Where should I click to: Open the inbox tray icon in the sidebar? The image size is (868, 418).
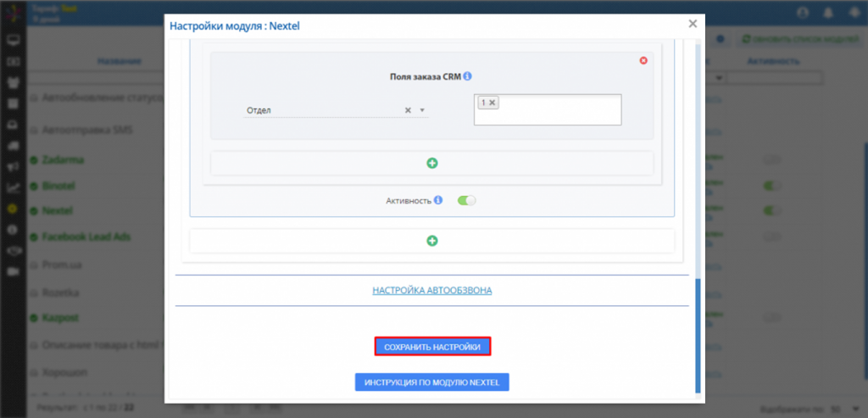(x=14, y=125)
